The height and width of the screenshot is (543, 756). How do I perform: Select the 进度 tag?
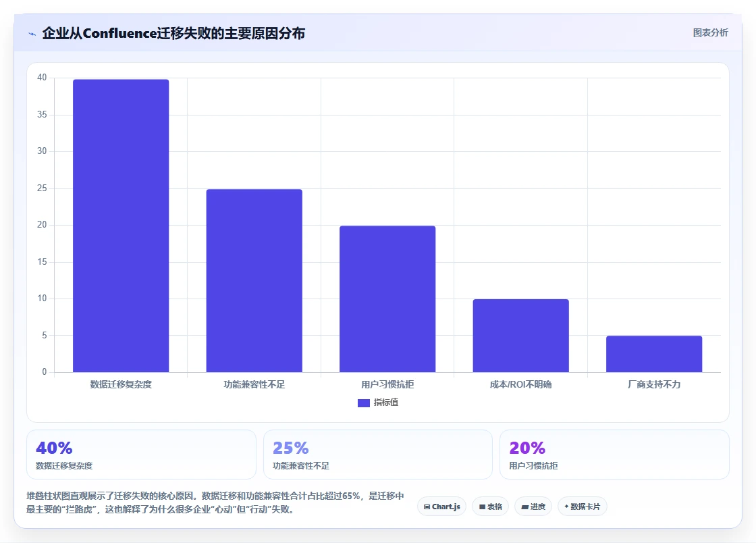coord(533,507)
